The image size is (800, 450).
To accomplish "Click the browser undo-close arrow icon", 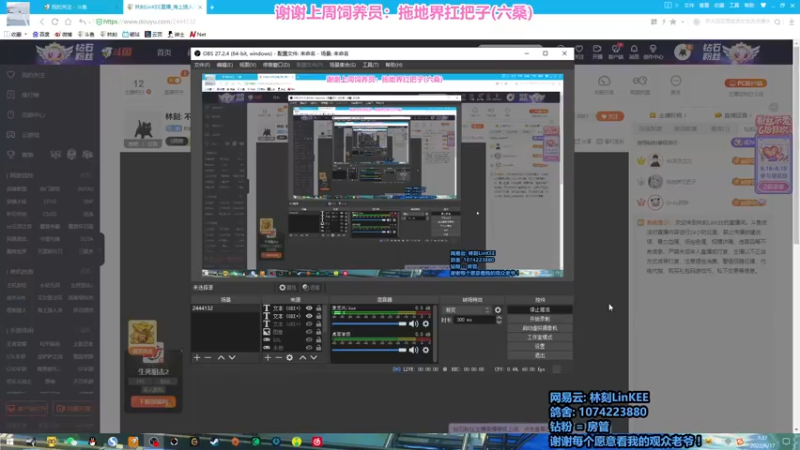I will [83, 22].
